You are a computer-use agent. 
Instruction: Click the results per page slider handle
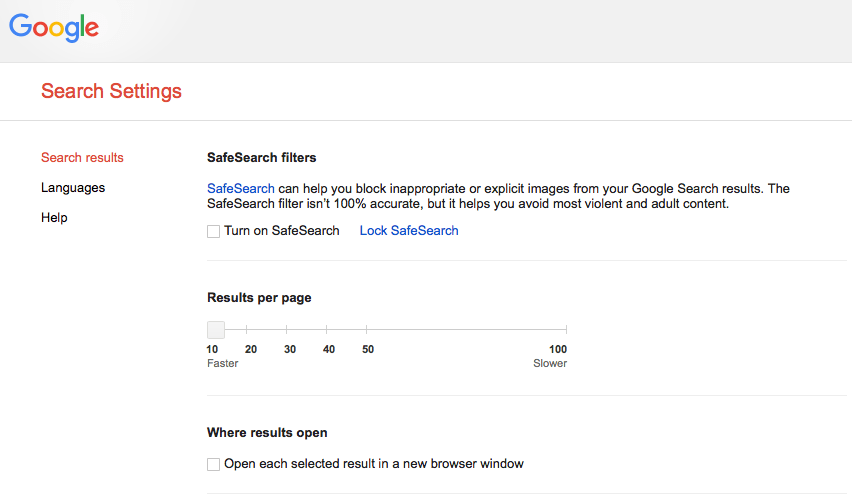(216, 329)
